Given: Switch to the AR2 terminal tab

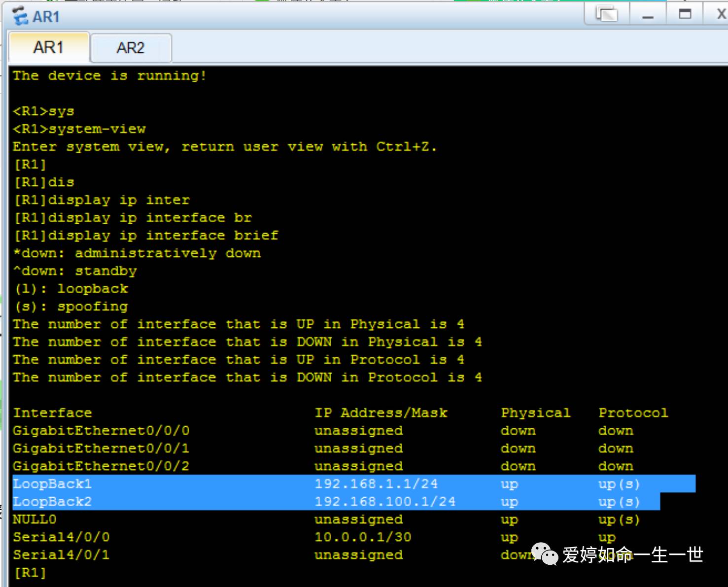Looking at the screenshot, I should click(x=130, y=47).
